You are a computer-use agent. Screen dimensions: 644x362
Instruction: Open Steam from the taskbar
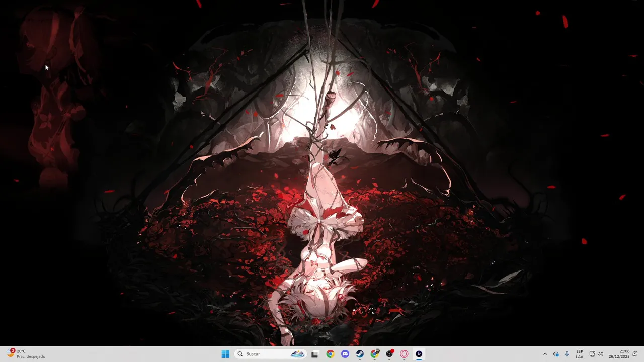(360, 354)
